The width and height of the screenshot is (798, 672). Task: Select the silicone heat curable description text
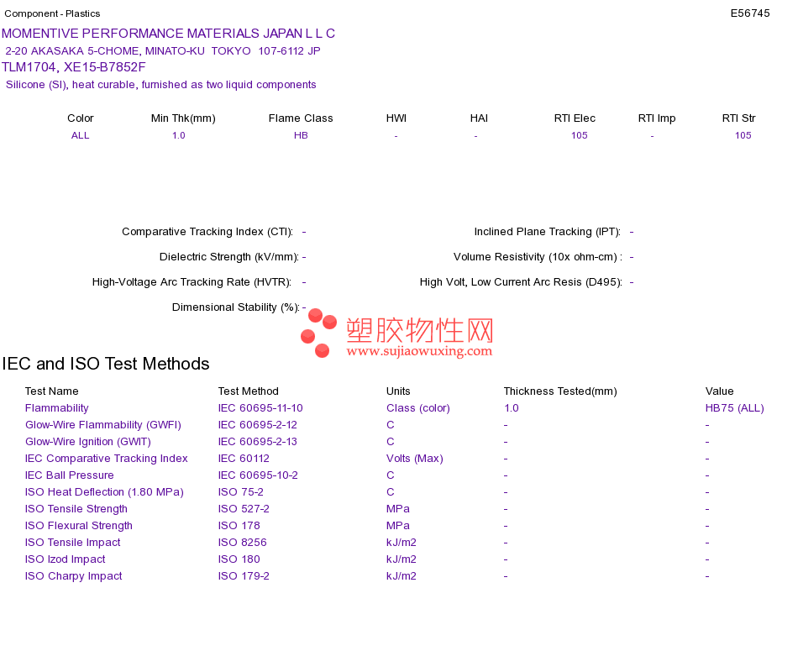pyautogui.click(x=160, y=85)
